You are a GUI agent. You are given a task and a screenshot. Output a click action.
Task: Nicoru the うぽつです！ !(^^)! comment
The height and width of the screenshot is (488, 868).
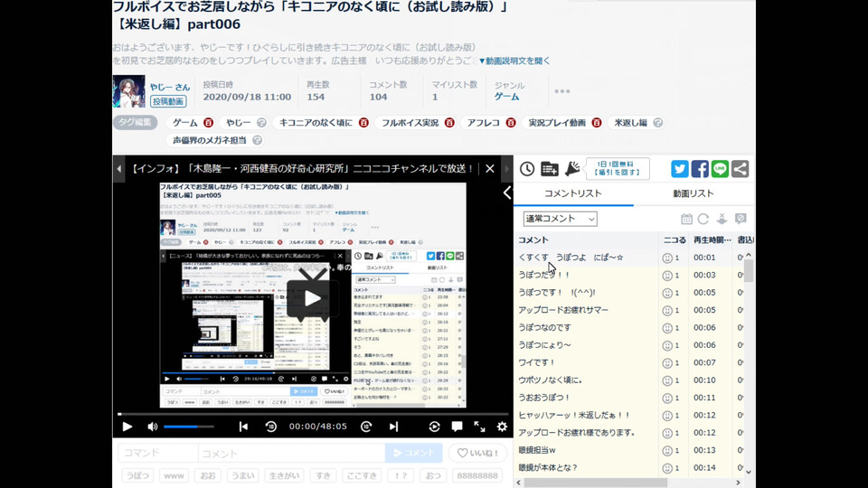point(667,293)
